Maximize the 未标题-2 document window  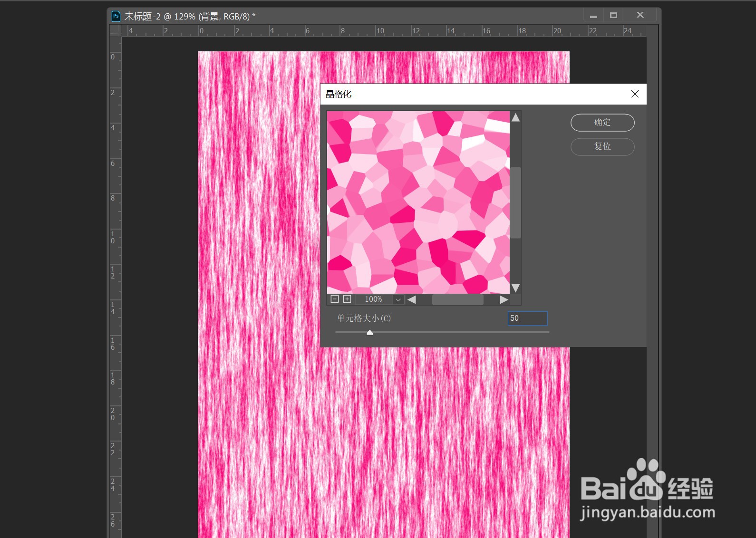pos(614,16)
